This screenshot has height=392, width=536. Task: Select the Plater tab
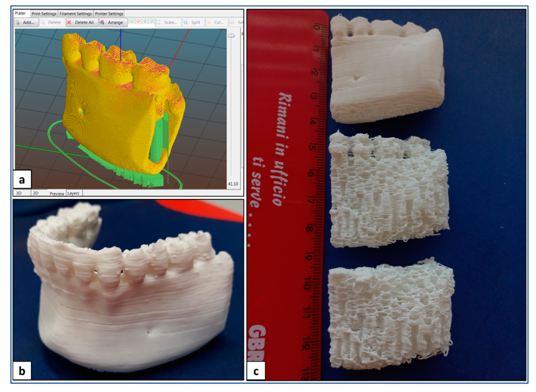tap(21, 13)
